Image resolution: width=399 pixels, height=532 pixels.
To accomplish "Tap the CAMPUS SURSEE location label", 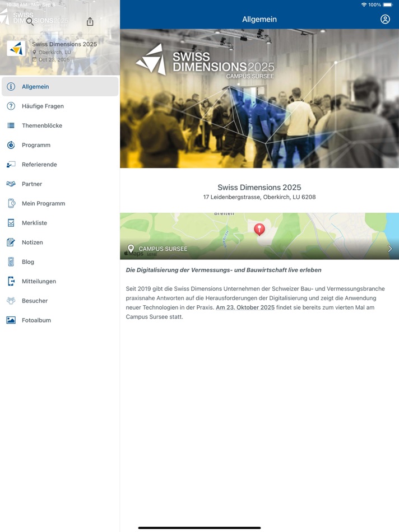I will coord(163,249).
